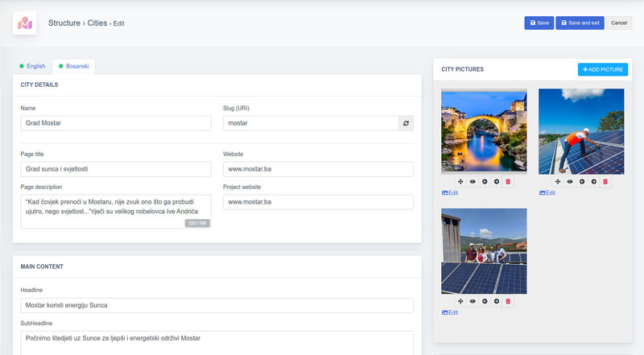Move the bridge picture right with arrow
The height and width of the screenshot is (355, 644).
(496, 182)
